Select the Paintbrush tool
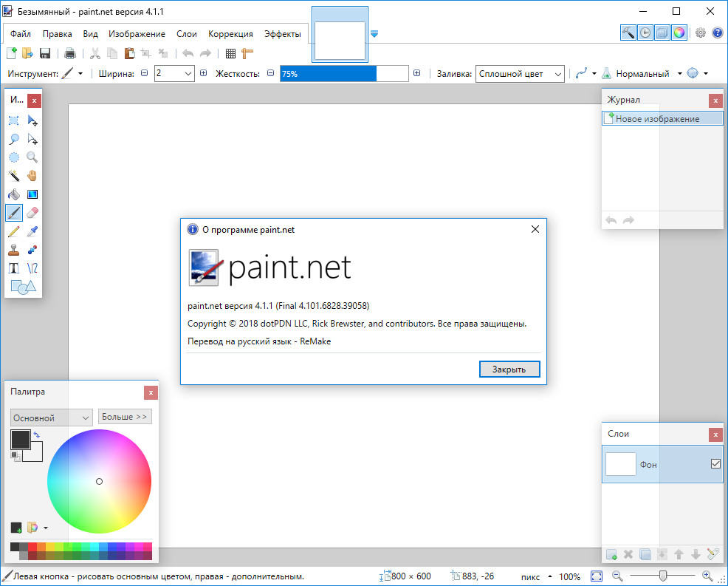Screen dimensions: 728x586 14,213
